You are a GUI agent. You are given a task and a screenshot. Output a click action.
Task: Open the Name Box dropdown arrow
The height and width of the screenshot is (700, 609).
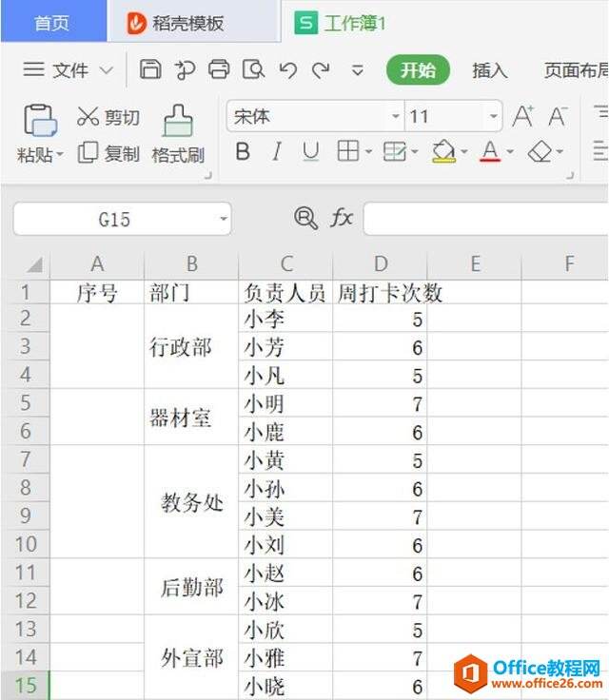[224, 219]
